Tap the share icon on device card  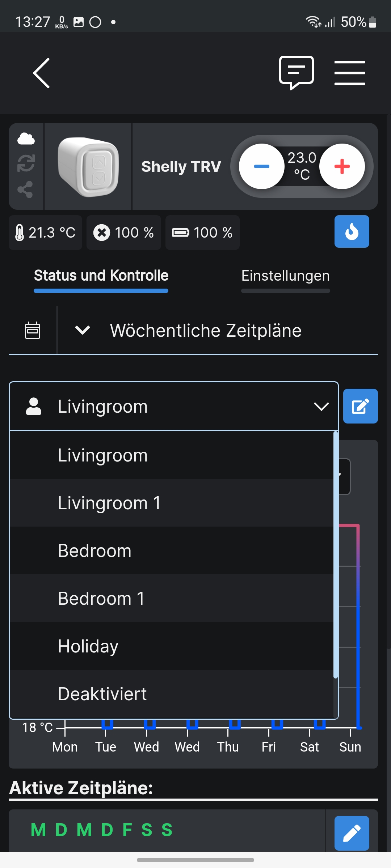tap(25, 190)
